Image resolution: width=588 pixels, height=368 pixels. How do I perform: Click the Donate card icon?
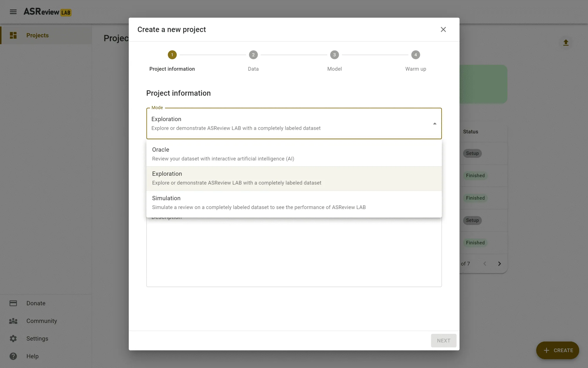click(x=13, y=303)
